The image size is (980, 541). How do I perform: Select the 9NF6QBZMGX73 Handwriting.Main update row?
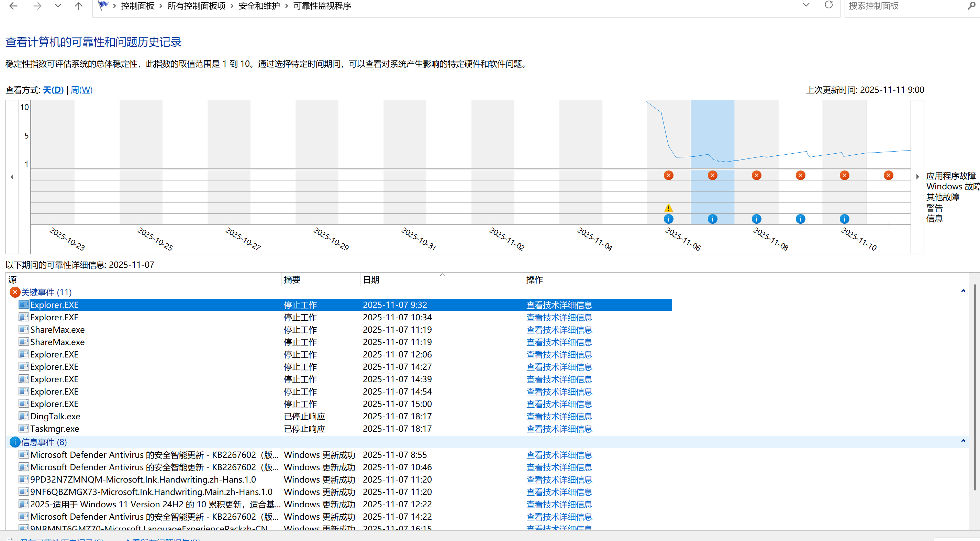345,492
